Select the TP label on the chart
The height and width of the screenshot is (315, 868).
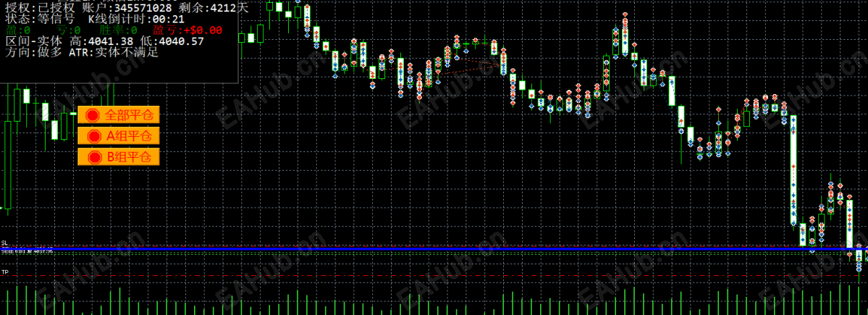click(4, 272)
